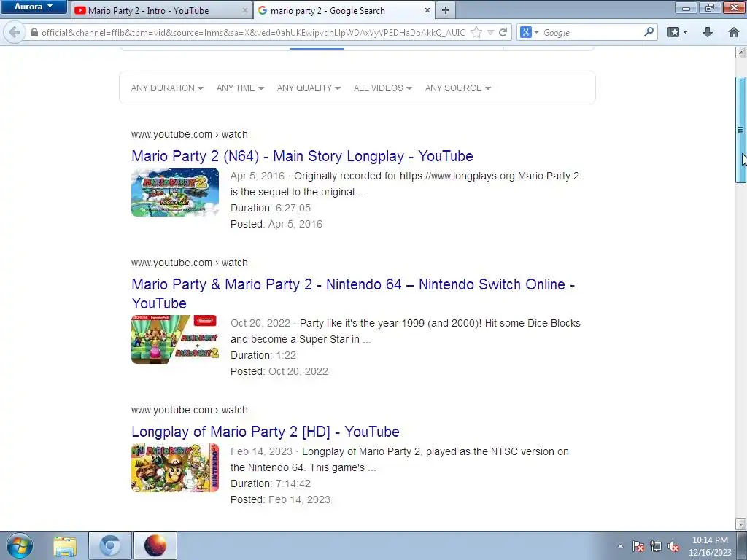Click the Duration: 7:14:42 text

(271, 484)
